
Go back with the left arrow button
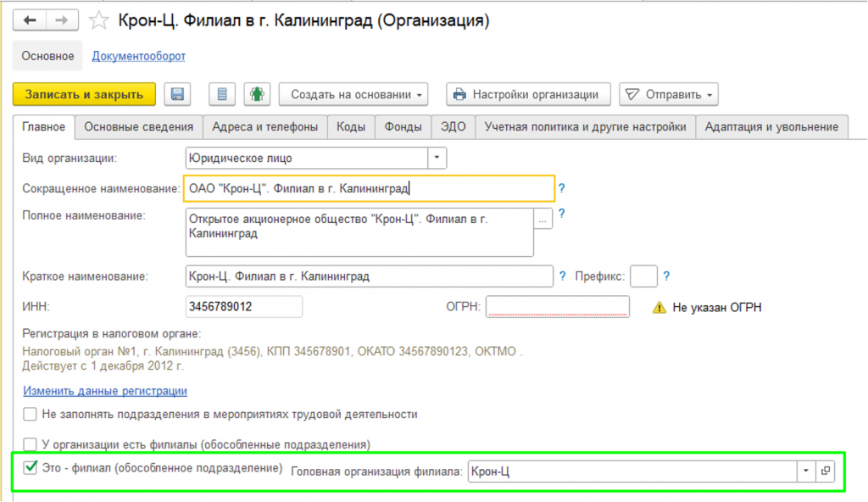pos(30,20)
